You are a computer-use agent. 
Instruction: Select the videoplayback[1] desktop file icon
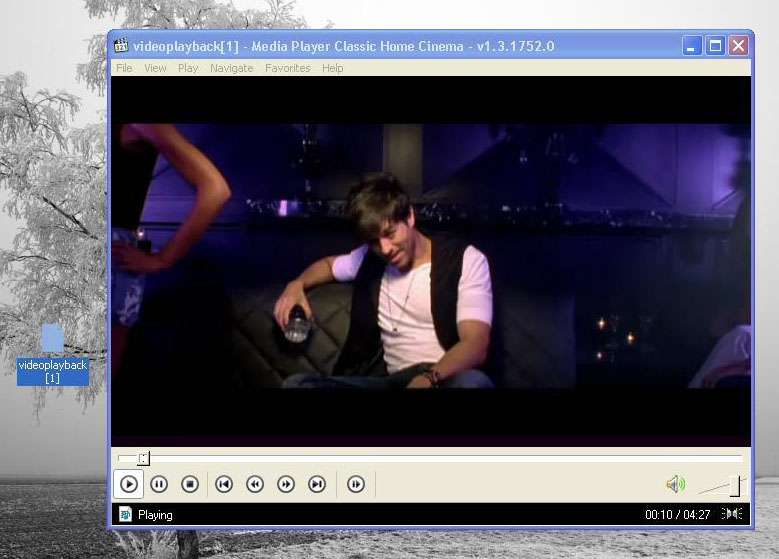click(x=52, y=338)
